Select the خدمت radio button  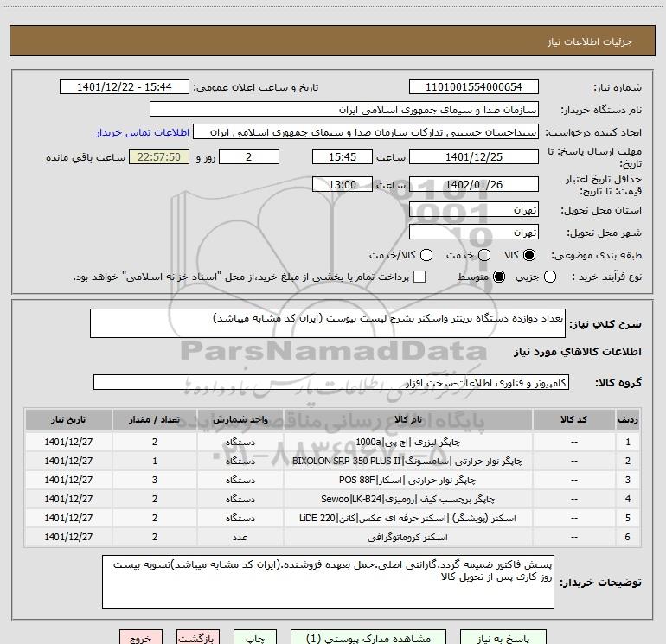tap(484, 255)
